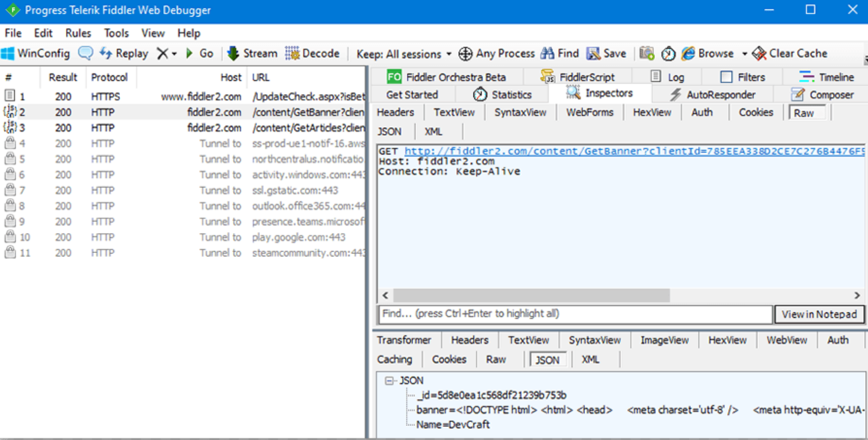Select session 3 GetArticles row
The width and height of the screenshot is (868, 440).
pos(184,128)
